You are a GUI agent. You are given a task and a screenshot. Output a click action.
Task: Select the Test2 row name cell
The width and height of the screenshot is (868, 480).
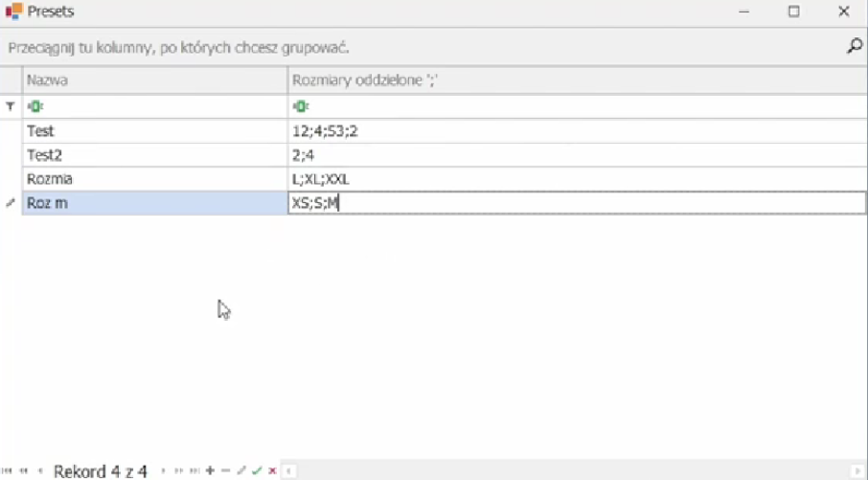[x=155, y=154]
